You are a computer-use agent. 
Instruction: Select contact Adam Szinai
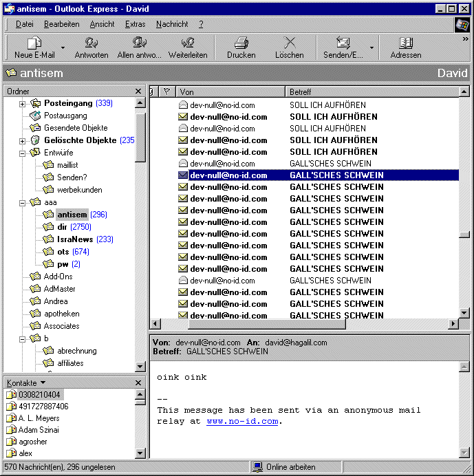pyautogui.click(x=39, y=429)
